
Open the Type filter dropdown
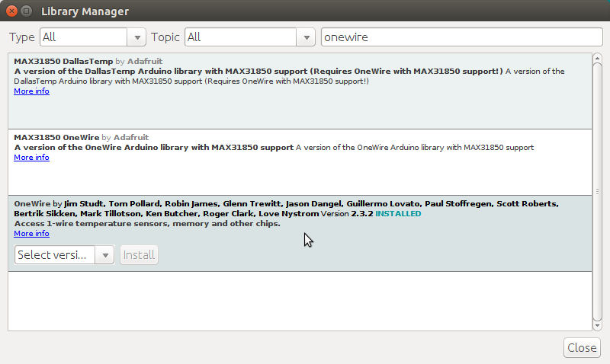tap(92, 37)
